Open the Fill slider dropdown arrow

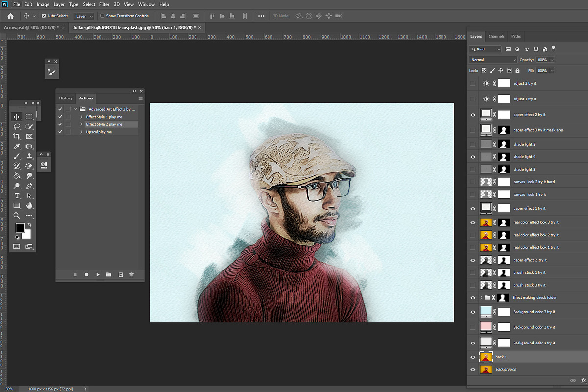[553, 71]
